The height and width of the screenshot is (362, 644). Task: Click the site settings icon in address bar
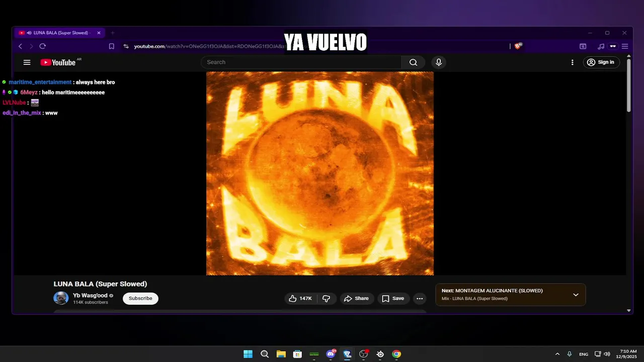point(126,46)
